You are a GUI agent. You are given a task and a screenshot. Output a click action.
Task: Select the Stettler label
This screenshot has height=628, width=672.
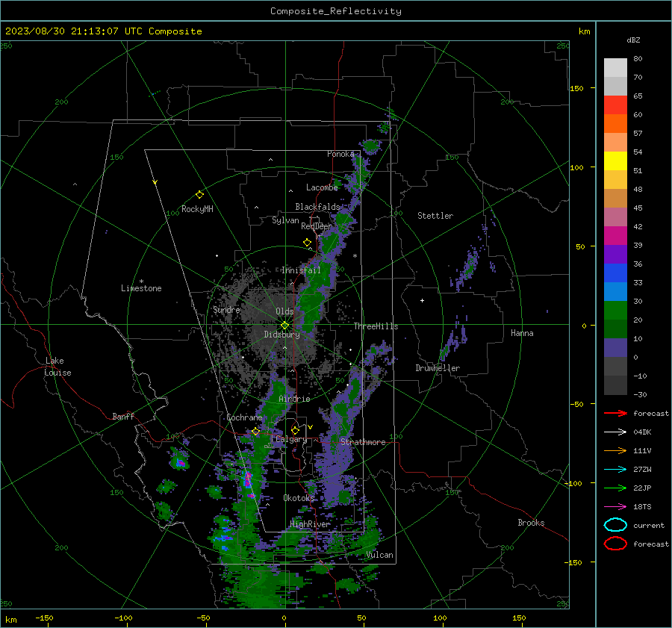point(435,216)
